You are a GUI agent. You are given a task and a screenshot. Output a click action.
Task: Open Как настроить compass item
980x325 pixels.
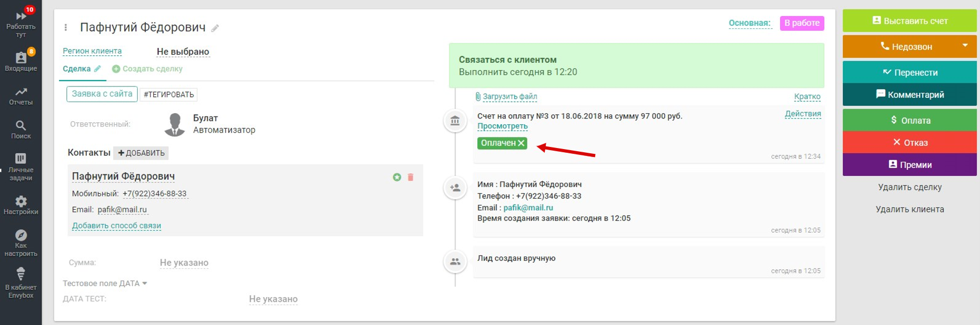coord(21,243)
